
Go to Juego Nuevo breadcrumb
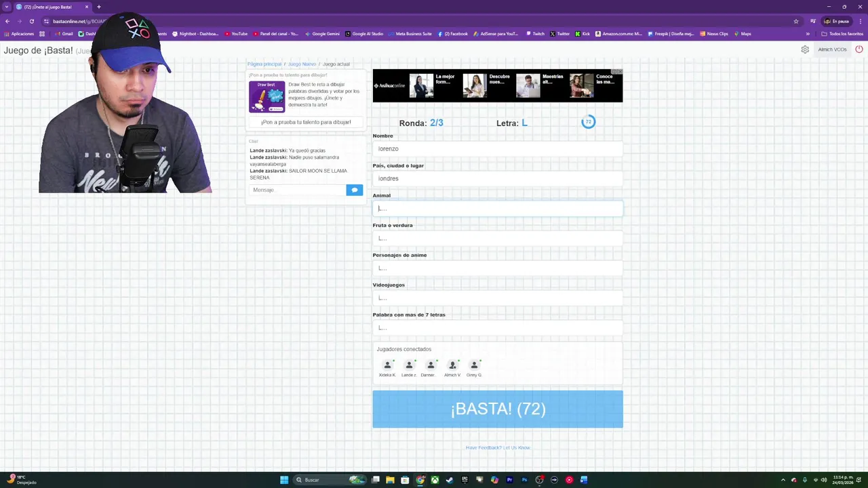pyautogui.click(x=302, y=64)
